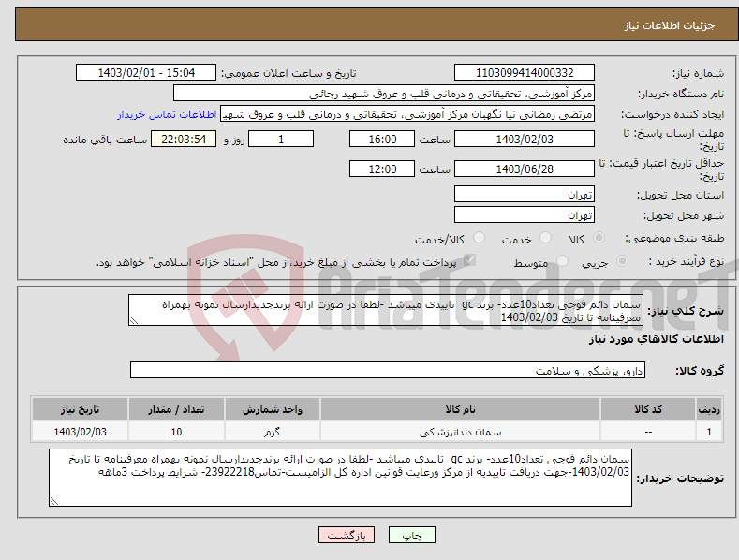Click the need date cell 1403/02/03

[x=80, y=432]
